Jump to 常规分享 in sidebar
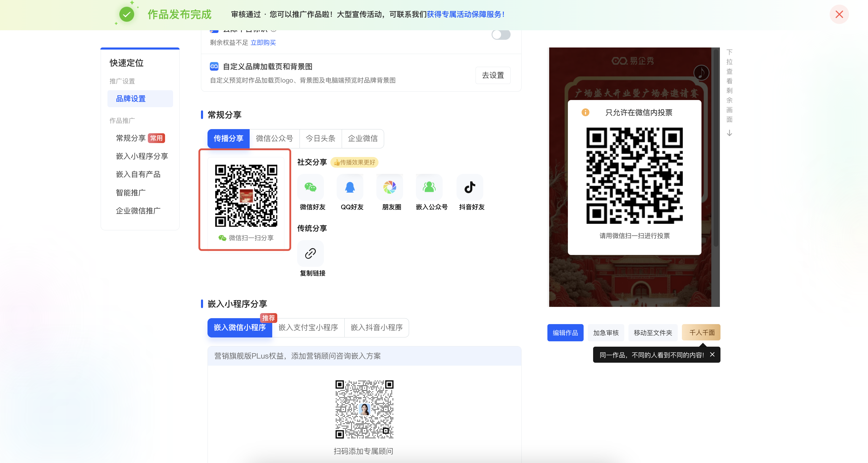 pos(131,138)
